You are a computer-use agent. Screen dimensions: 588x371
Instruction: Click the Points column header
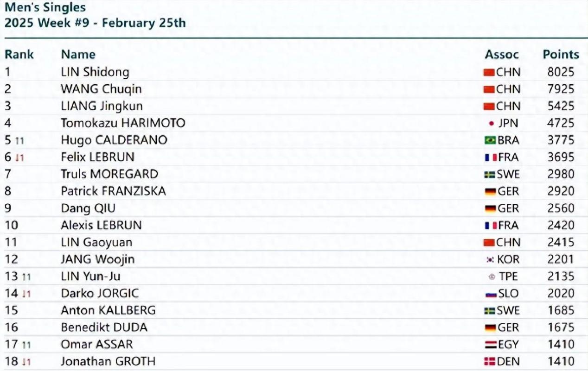tap(561, 55)
